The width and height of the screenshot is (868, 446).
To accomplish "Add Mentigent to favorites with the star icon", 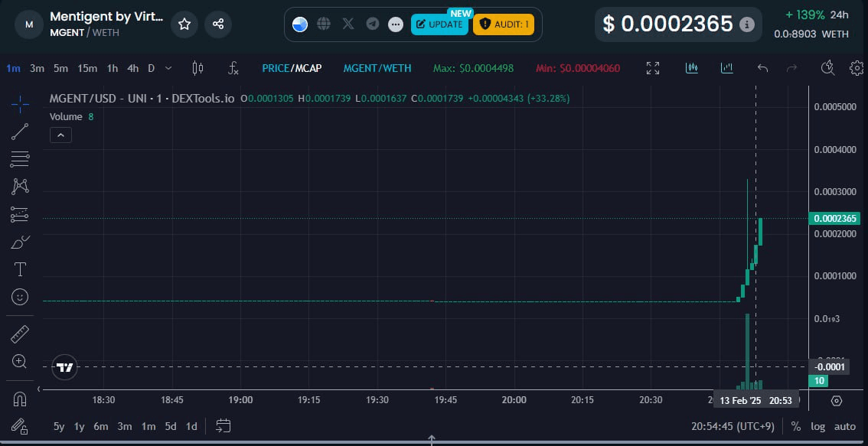I will coord(184,24).
